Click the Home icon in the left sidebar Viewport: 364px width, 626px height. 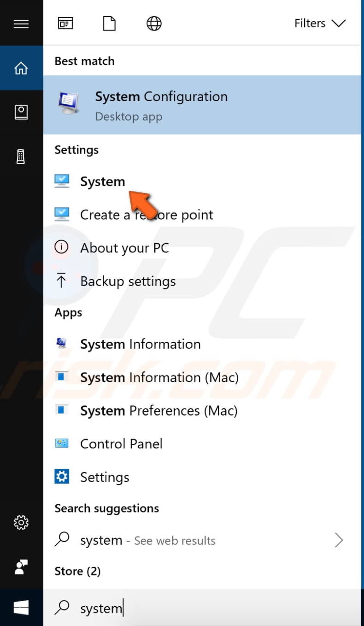(21, 67)
